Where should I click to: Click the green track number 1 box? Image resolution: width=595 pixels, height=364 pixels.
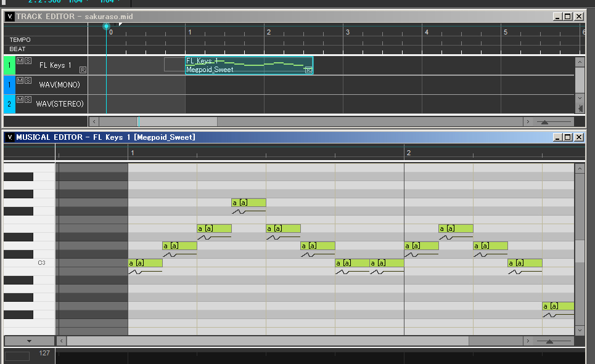click(x=9, y=65)
